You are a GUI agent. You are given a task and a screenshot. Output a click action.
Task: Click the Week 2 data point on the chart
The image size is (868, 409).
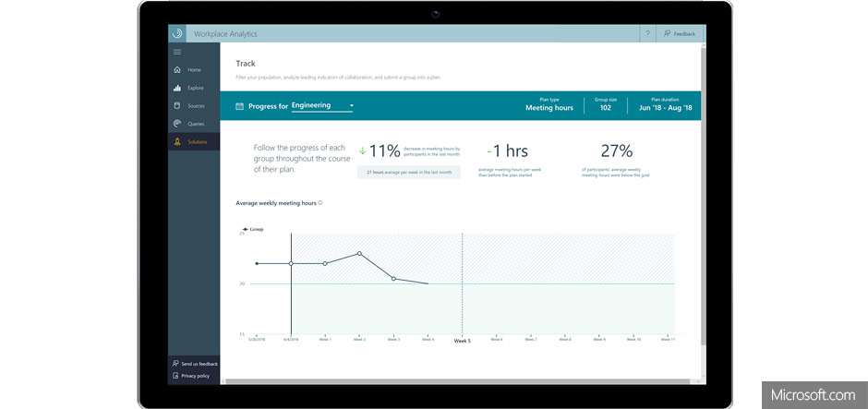coord(359,253)
